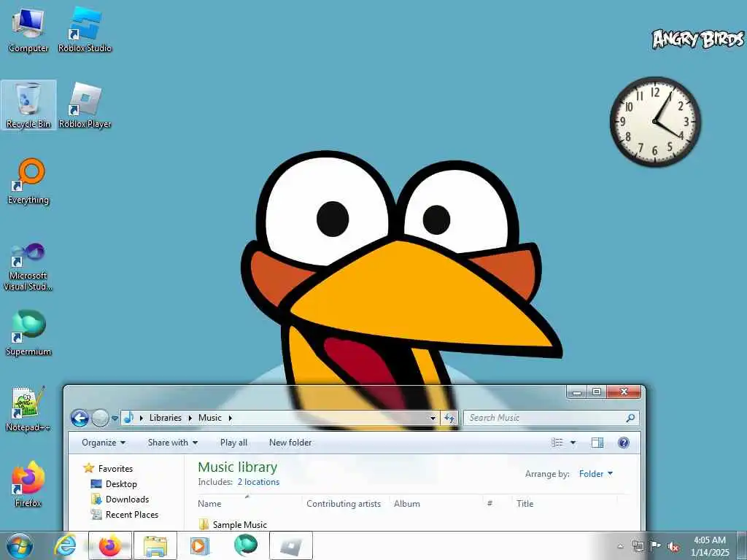
Task: Open Windows Media Player from taskbar
Action: 200,545
